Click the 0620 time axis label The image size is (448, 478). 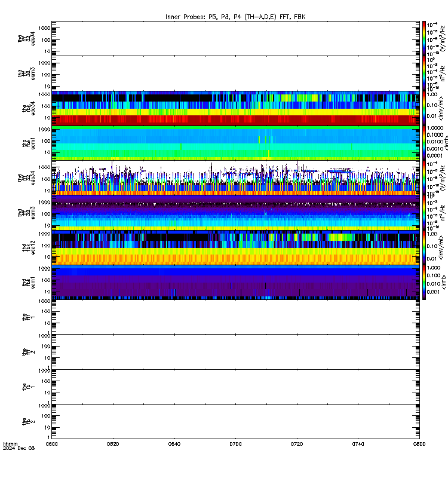click(x=113, y=444)
